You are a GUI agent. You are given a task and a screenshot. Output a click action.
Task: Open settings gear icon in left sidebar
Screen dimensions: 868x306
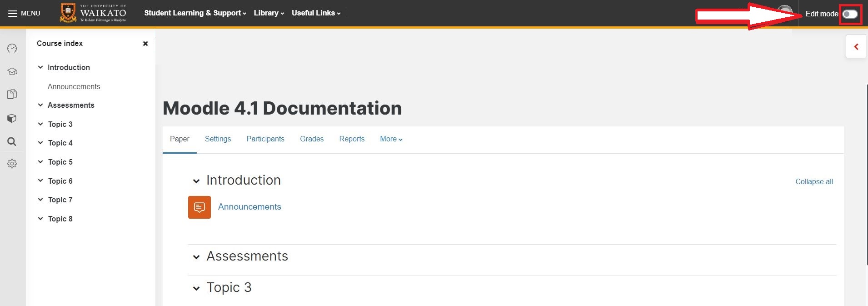coord(12,164)
